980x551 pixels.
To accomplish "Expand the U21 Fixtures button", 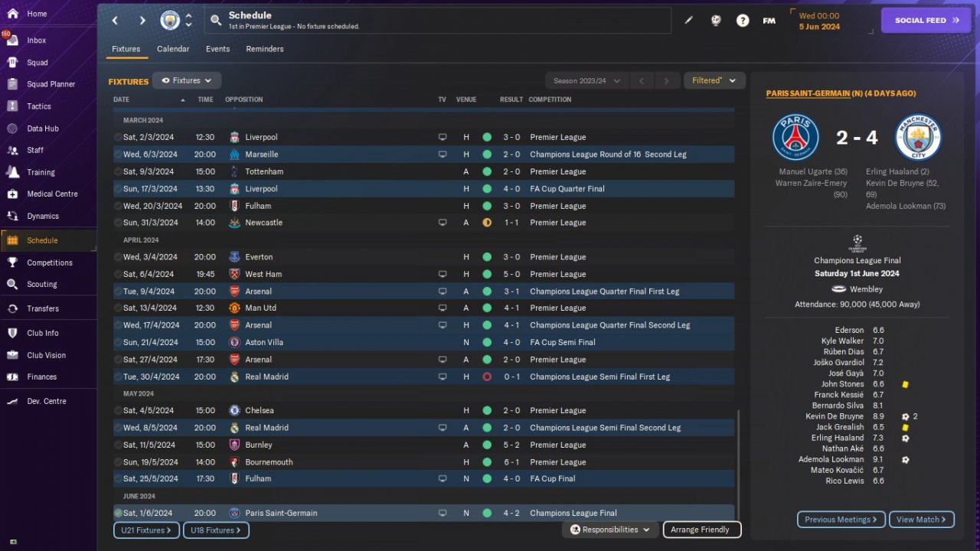I will 147,530.
